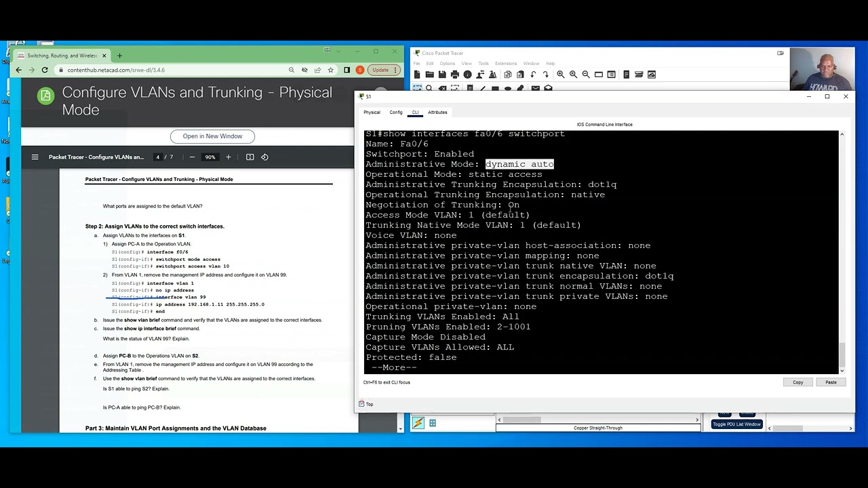
Task: Open File menu in Packet Tracer
Action: 416,64
